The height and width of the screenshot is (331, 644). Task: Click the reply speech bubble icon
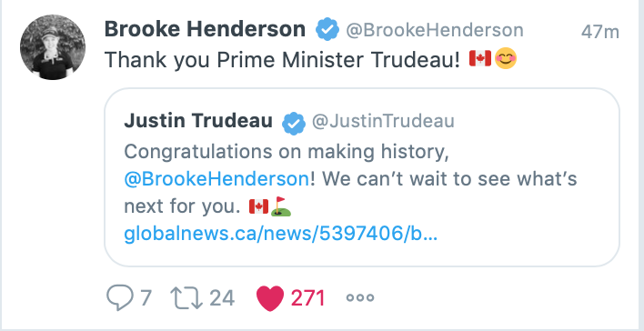click(x=120, y=297)
